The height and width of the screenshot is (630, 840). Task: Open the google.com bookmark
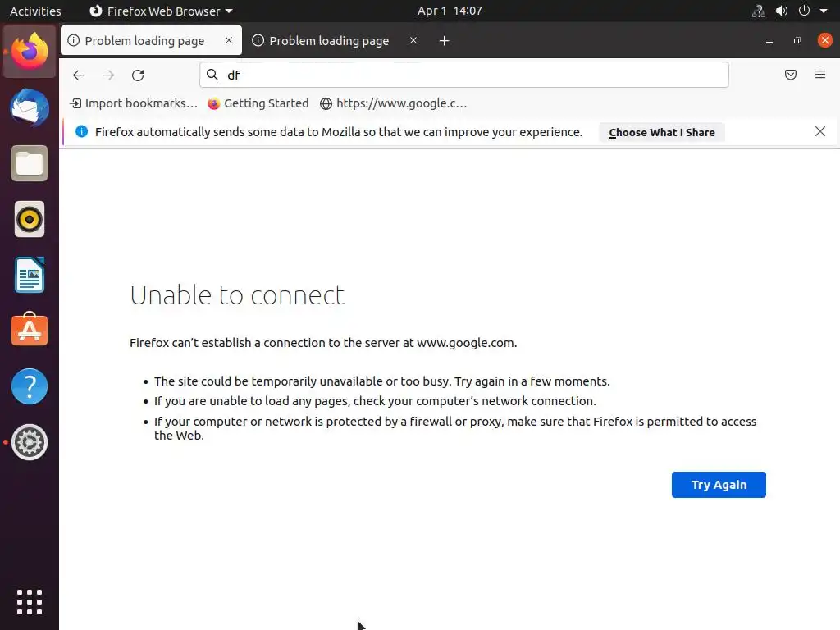pyautogui.click(x=393, y=103)
